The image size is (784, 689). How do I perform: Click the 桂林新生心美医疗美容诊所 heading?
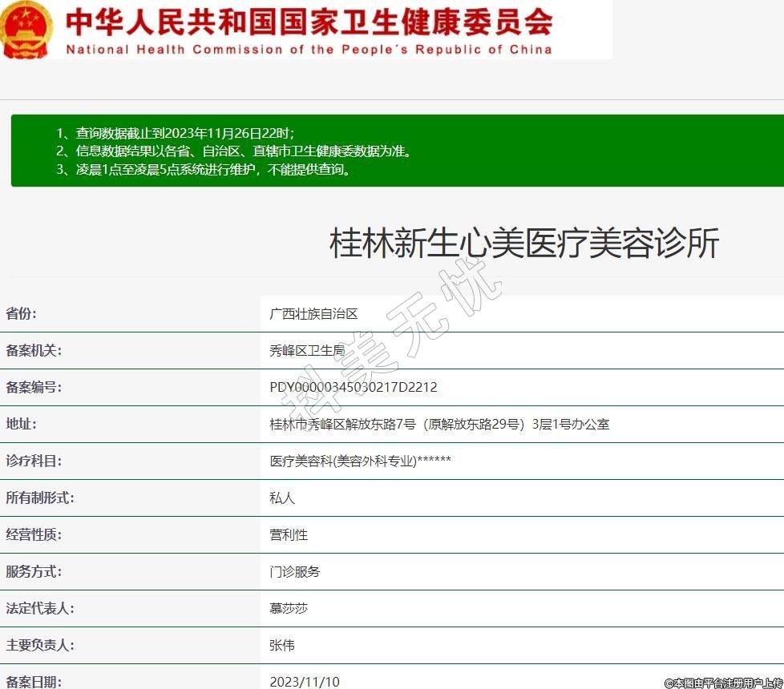click(524, 243)
